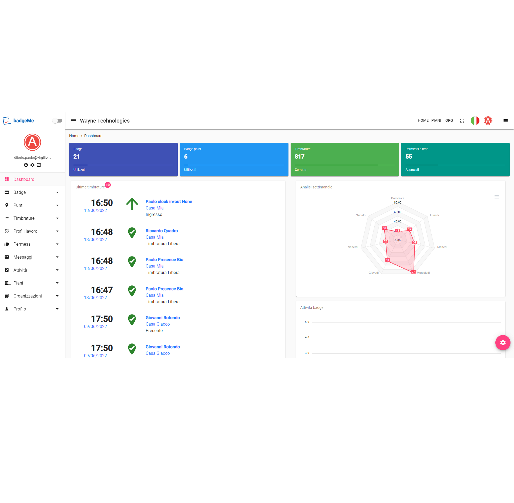
Task: Open the name link in the 16:47 row
Action: (164, 288)
